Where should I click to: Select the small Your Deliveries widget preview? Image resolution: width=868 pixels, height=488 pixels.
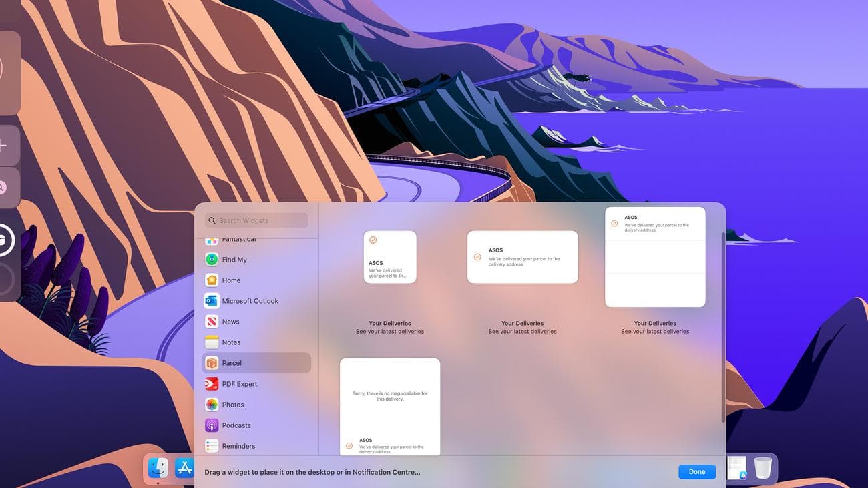390,257
